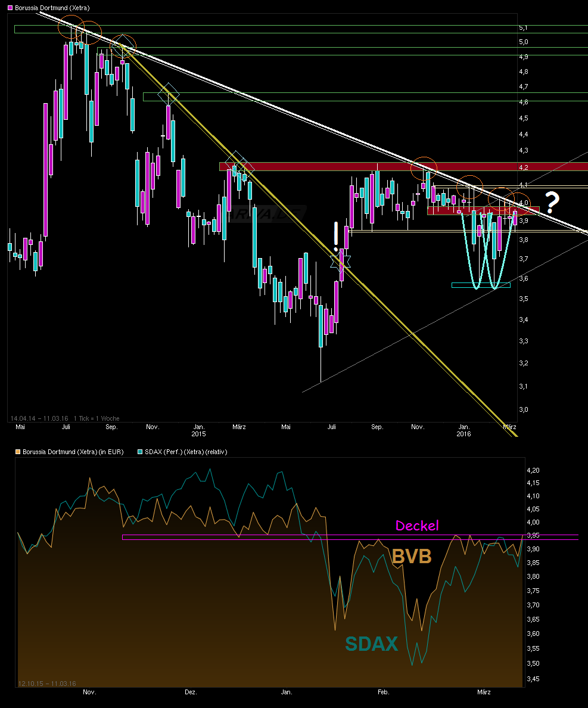The image size is (588, 708).
Task: Select the 'SDAX (Perf.) (Xetra) (relativ)' legend label
Action: pyautogui.click(x=186, y=452)
